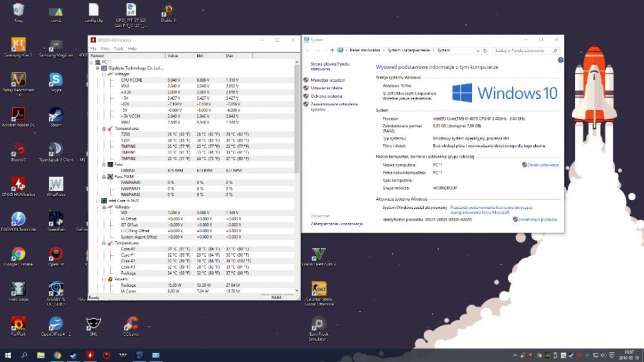Viewport: 644px width, 362px height.
Task: Click the System i zabezpieczenia breadcrumb
Action: pyautogui.click(x=408, y=50)
